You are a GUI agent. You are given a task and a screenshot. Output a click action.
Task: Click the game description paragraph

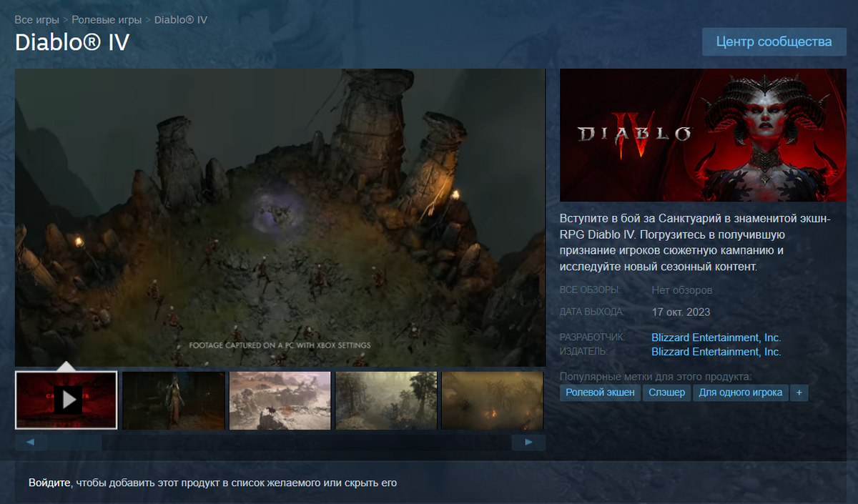coord(695,242)
